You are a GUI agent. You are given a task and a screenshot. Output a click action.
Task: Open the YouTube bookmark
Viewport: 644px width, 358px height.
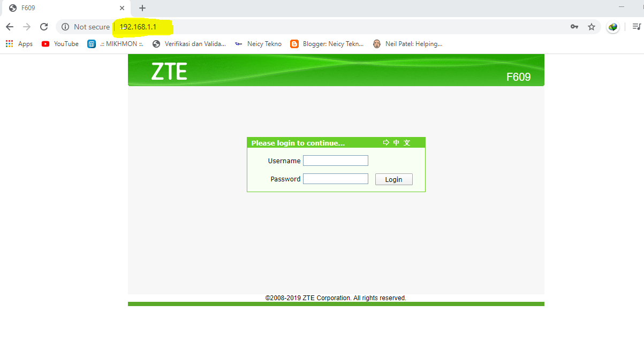click(60, 44)
